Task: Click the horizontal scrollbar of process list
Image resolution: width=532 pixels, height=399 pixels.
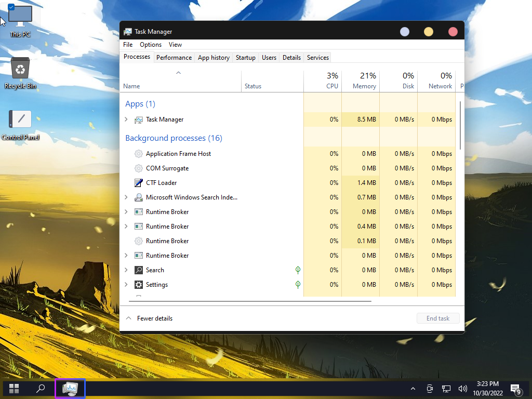Action: [250, 301]
